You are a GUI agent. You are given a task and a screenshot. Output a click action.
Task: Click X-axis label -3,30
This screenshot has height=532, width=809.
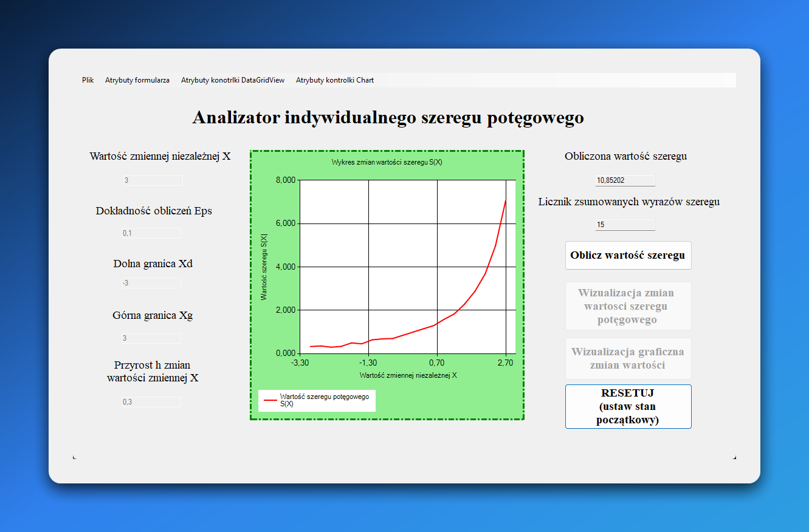click(x=300, y=363)
